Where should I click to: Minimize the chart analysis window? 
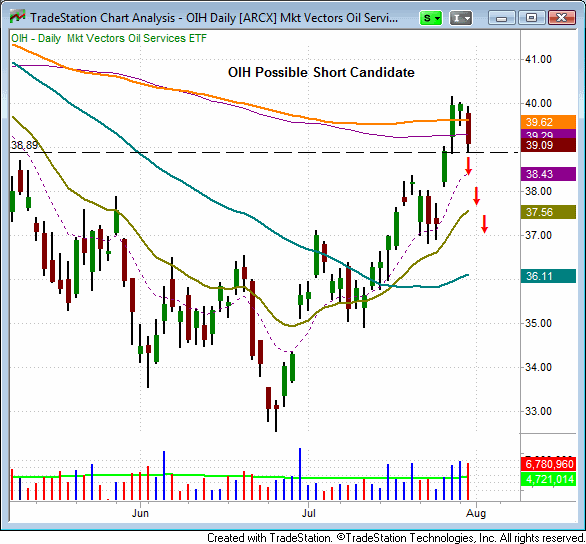pyautogui.click(x=502, y=18)
